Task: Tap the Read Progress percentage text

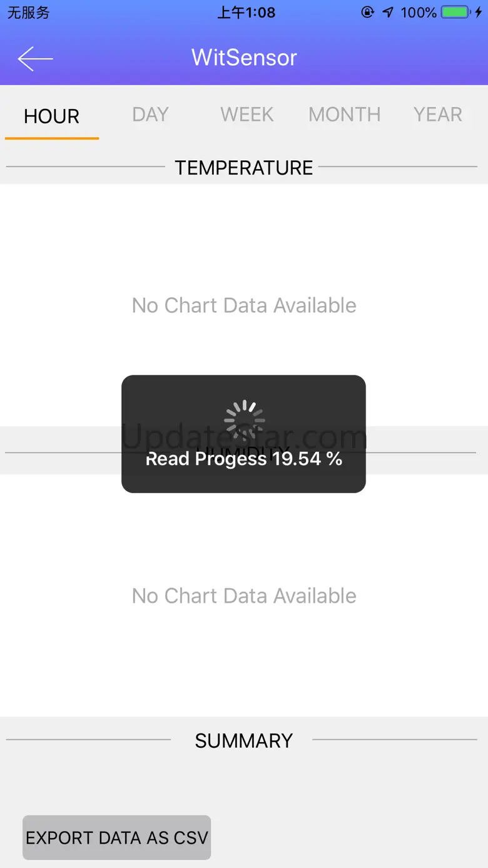Action: coord(244,459)
